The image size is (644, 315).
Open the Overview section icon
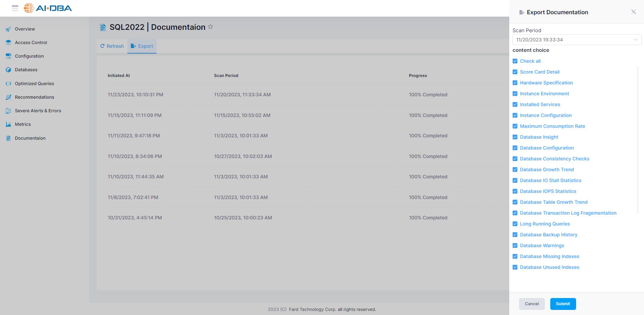pos(8,29)
